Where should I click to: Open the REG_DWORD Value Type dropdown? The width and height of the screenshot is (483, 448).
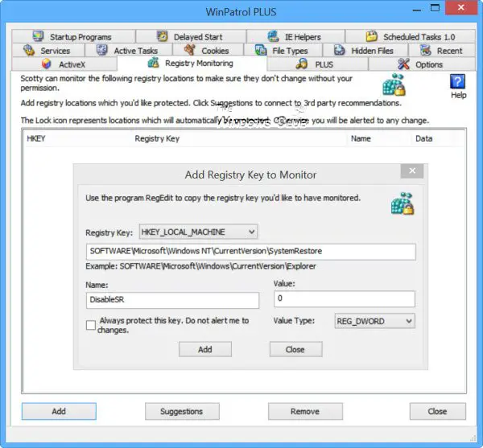[x=374, y=321]
